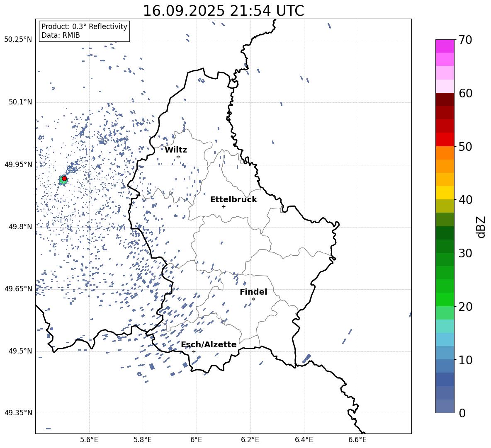Select the Wiltz city label
The height and width of the screenshot is (448, 491).
click(176, 150)
